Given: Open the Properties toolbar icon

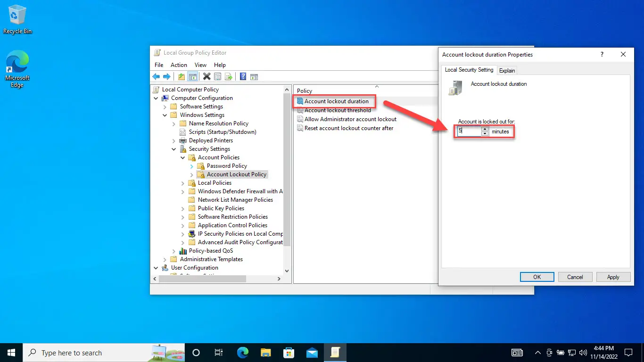Looking at the screenshot, I should tap(217, 76).
